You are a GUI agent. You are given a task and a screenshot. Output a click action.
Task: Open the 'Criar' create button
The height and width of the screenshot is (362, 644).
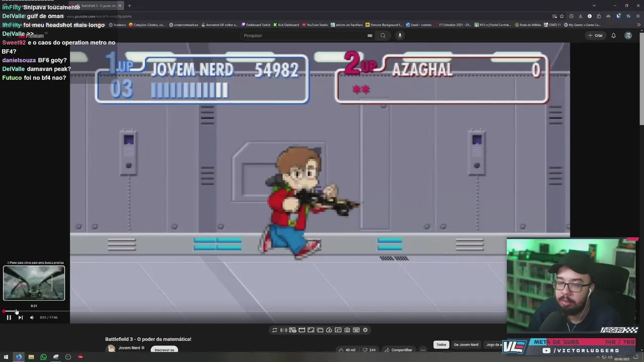click(595, 35)
